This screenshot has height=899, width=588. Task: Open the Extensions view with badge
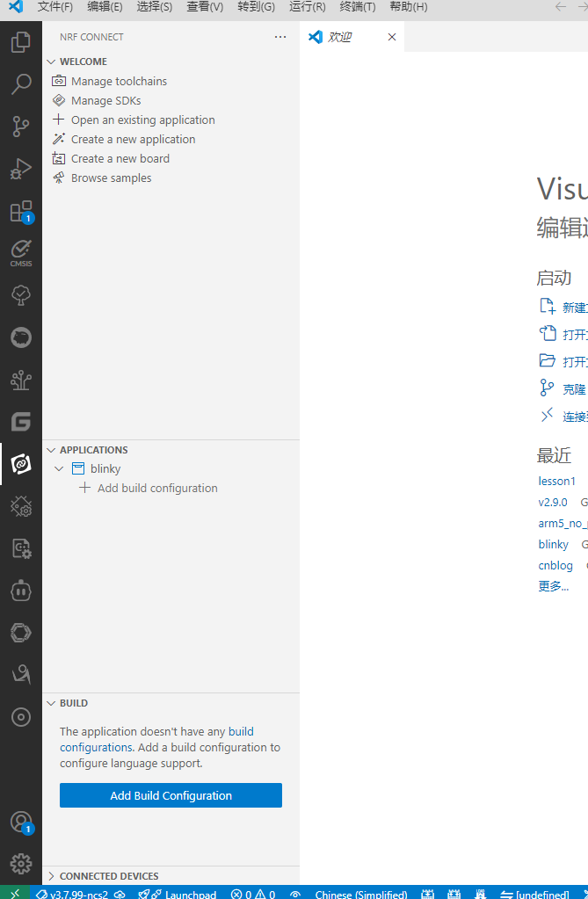coord(20,212)
